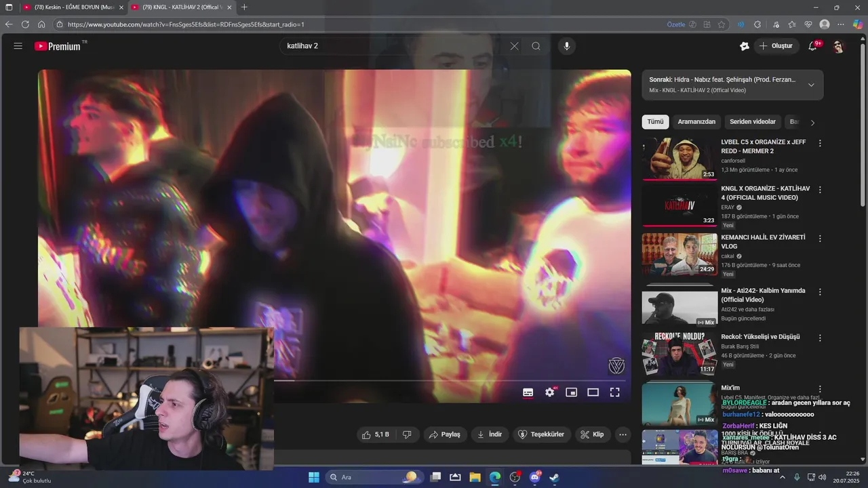Click the browser address bar URL
This screenshot has height=488, width=868.
click(186, 24)
